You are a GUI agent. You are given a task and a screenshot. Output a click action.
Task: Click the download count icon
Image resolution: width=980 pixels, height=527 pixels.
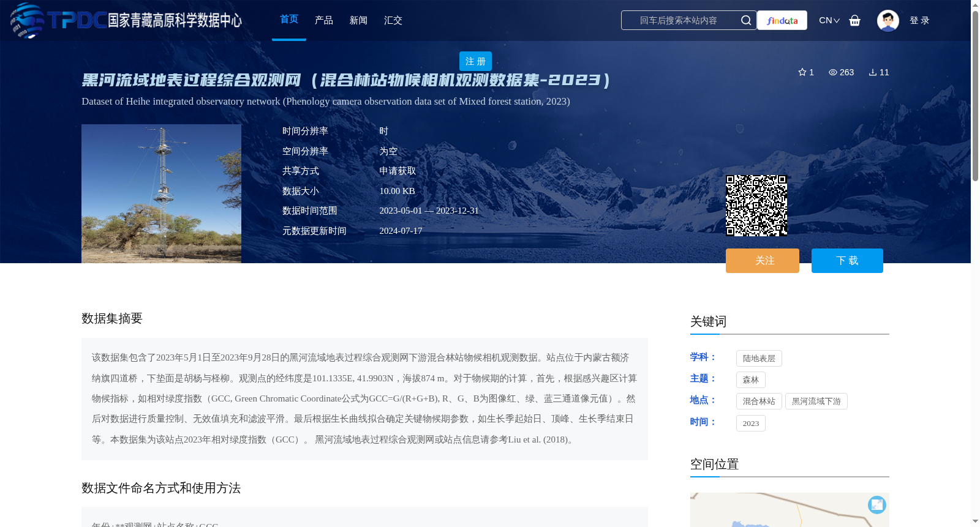point(873,72)
